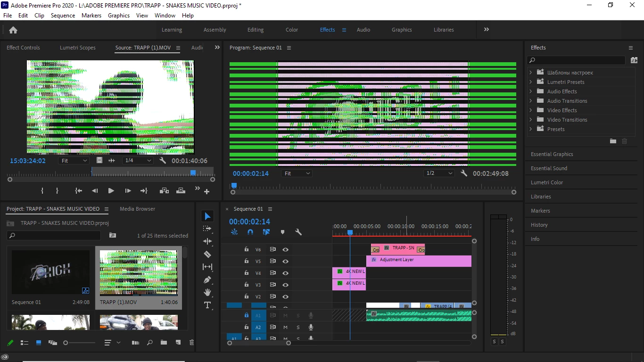Viewport: 644px width, 362px height.
Task: Open the Sequence menu
Action: click(63, 16)
